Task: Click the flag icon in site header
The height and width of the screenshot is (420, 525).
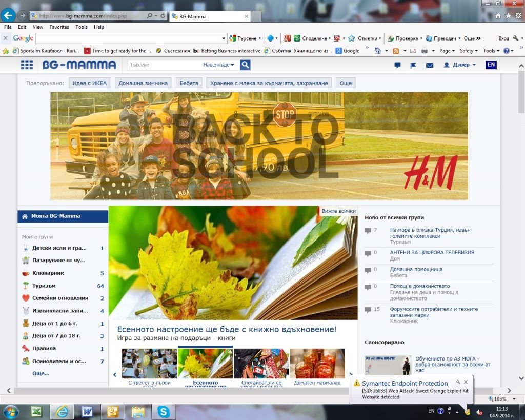Action: point(413,65)
